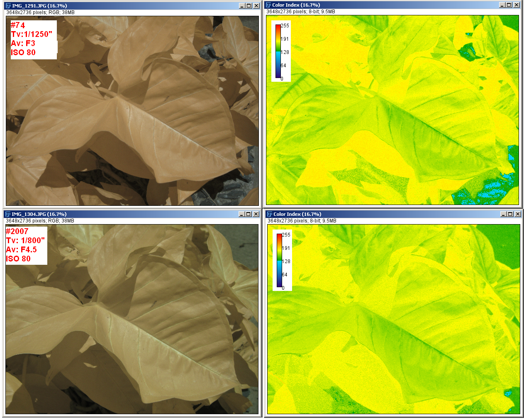Click the 191 scale label in top Color Index
This screenshot has width=524, height=420.
pyautogui.click(x=285, y=39)
